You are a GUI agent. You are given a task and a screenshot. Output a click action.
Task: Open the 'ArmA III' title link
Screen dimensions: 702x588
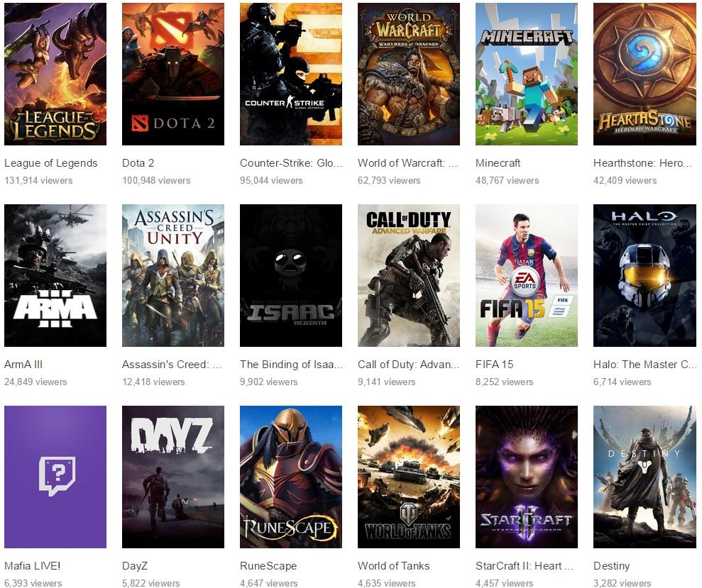23,365
